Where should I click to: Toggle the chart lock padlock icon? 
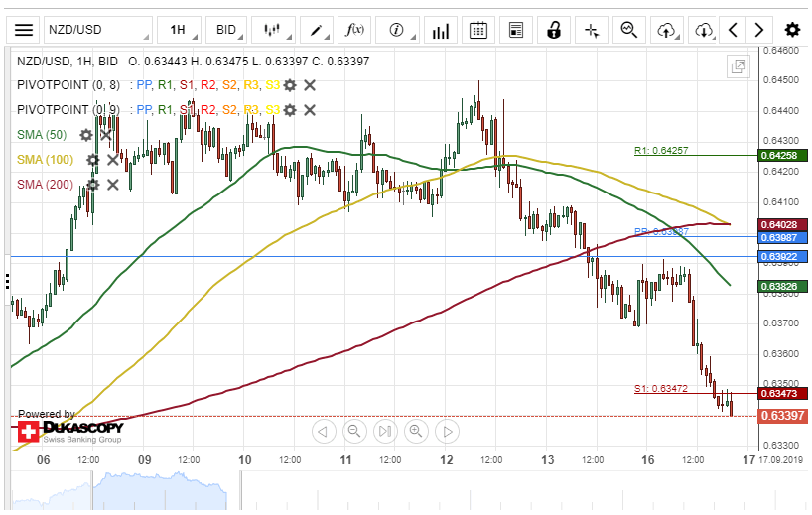[554, 30]
